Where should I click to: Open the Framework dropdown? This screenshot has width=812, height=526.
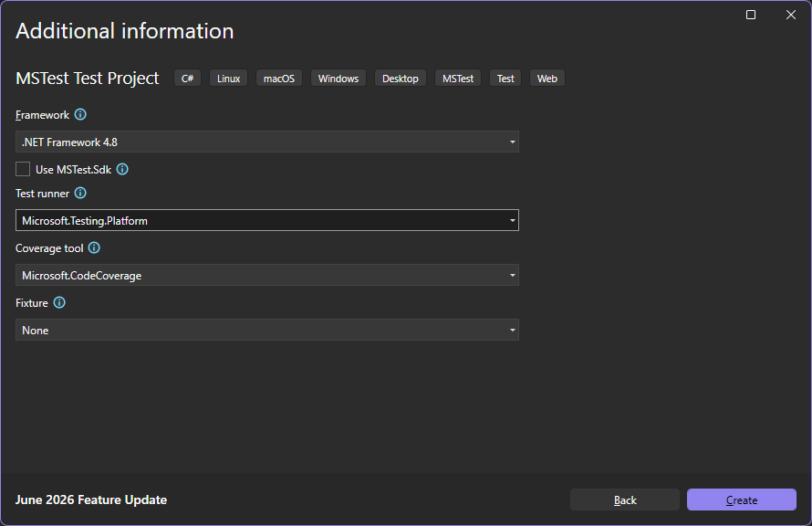point(267,142)
